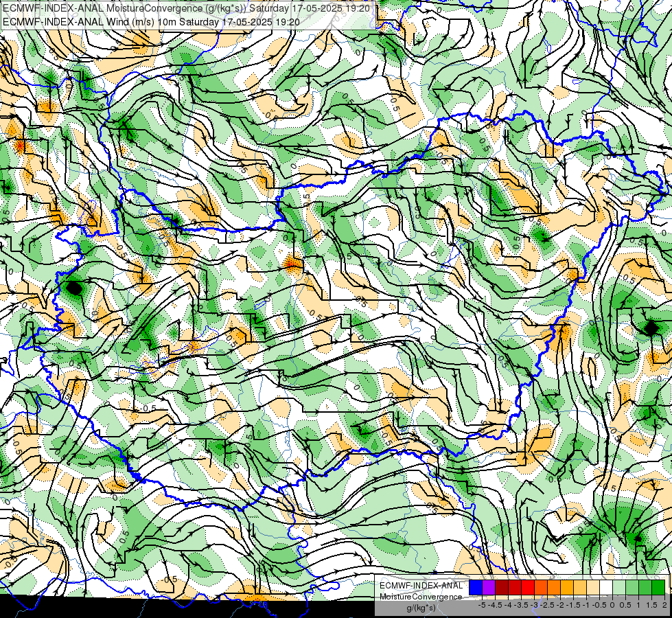Click the -5 legend scale value
The image size is (672, 618).
pyautogui.click(x=482, y=605)
